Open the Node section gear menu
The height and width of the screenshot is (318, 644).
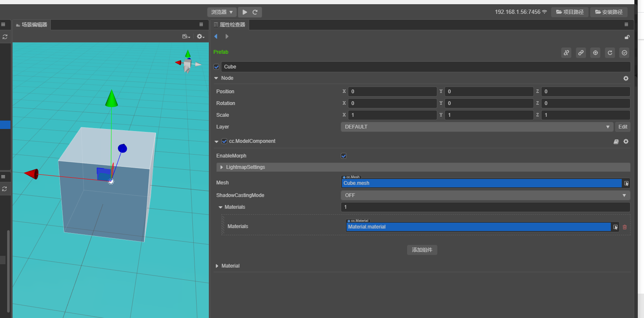tap(626, 79)
